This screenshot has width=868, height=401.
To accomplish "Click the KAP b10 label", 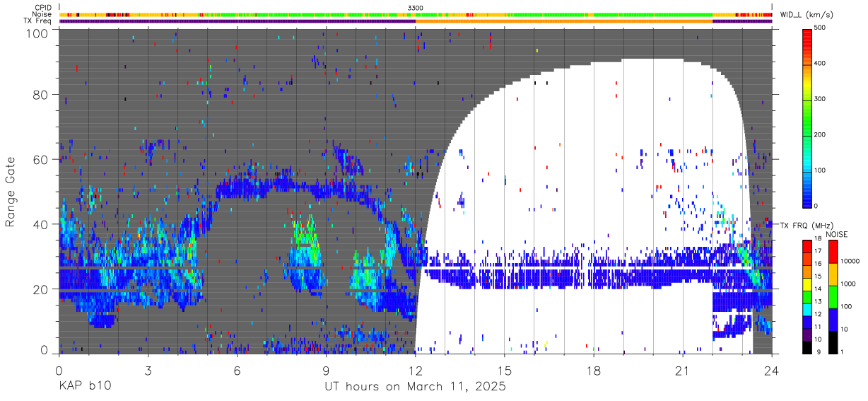I will 84,386.
